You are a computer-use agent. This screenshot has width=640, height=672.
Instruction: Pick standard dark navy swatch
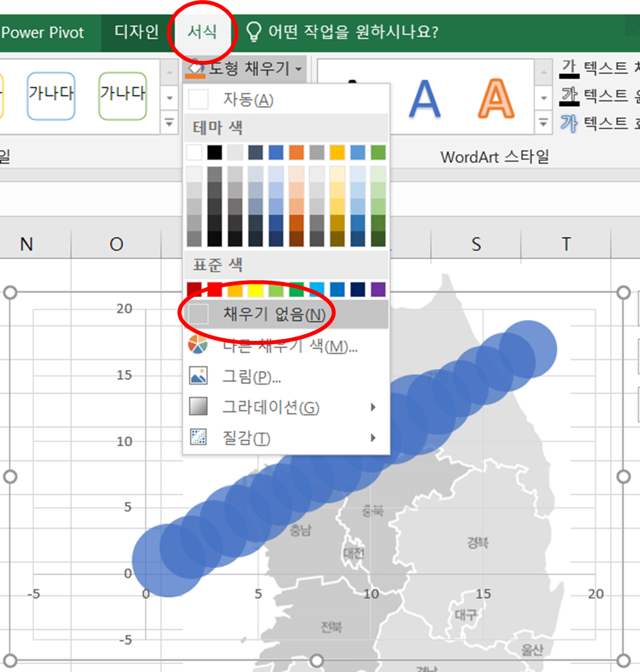(x=357, y=289)
